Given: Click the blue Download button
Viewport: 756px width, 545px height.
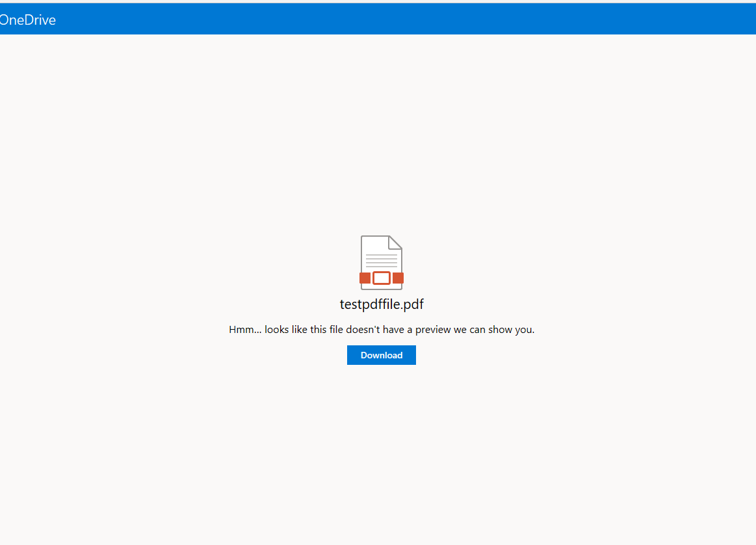Looking at the screenshot, I should [x=382, y=355].
